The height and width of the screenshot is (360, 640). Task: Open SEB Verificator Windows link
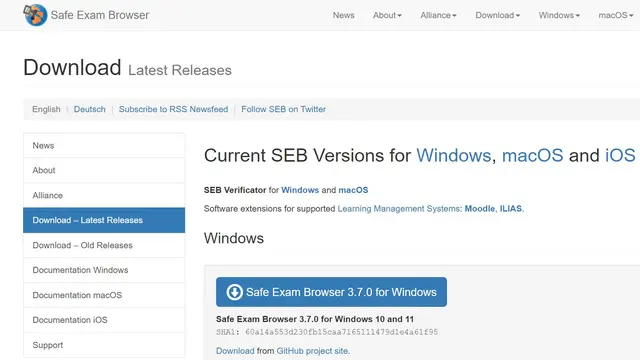point(300,190)
